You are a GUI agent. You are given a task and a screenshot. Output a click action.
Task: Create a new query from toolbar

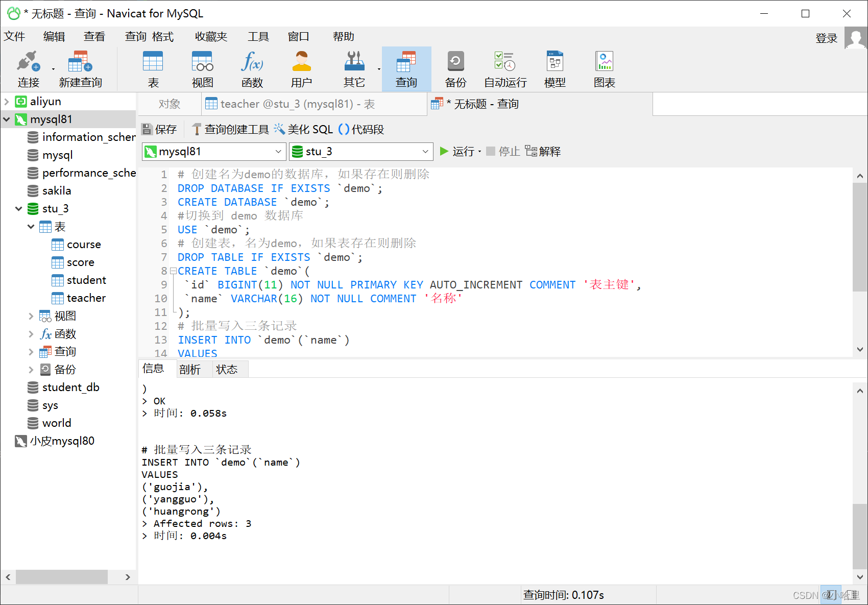click(x=80, y=69)
